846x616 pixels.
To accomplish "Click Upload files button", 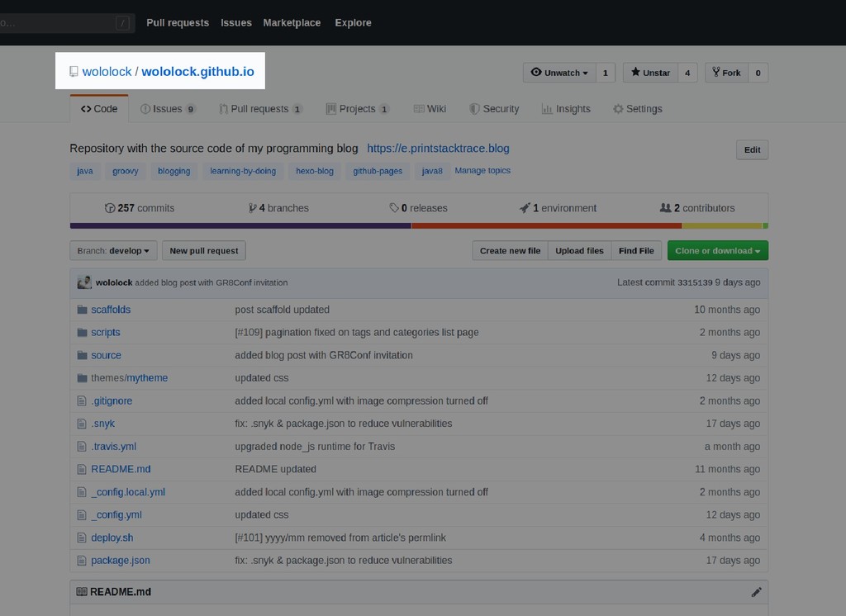I will (x=579, y=251).
